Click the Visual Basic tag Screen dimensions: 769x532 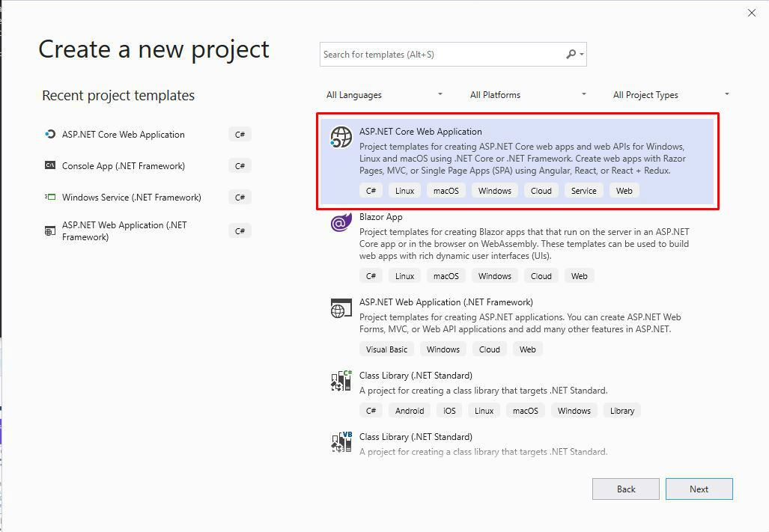(x=386, y=349)
